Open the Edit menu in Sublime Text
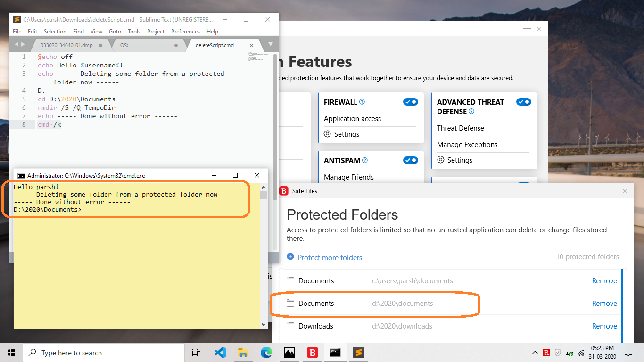Image resolution: width=644 pixels, height=362 pixels. click(x=33, y=32)
